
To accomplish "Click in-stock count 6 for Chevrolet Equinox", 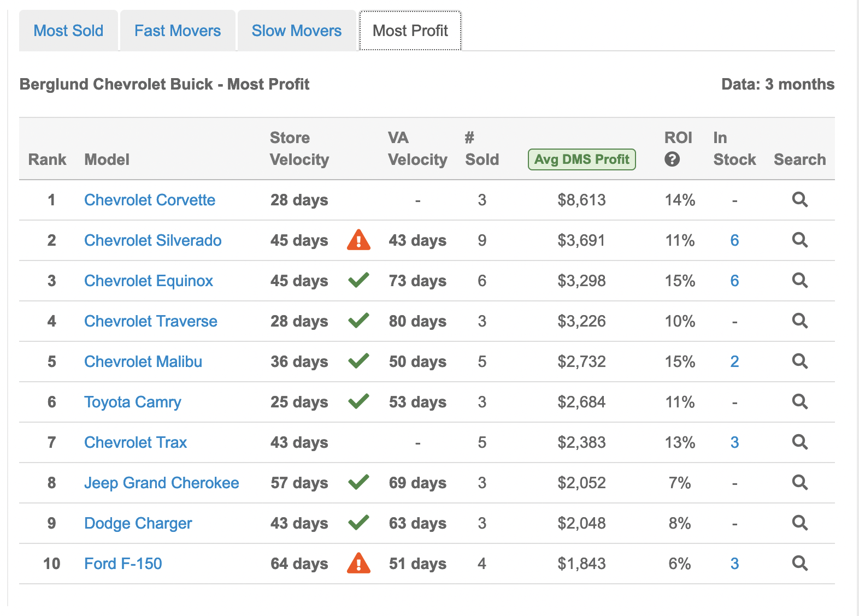I will (734, 281).
